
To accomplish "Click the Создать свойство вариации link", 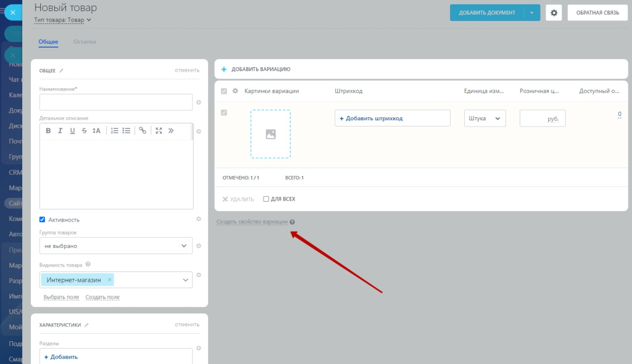I will point(252,222).
